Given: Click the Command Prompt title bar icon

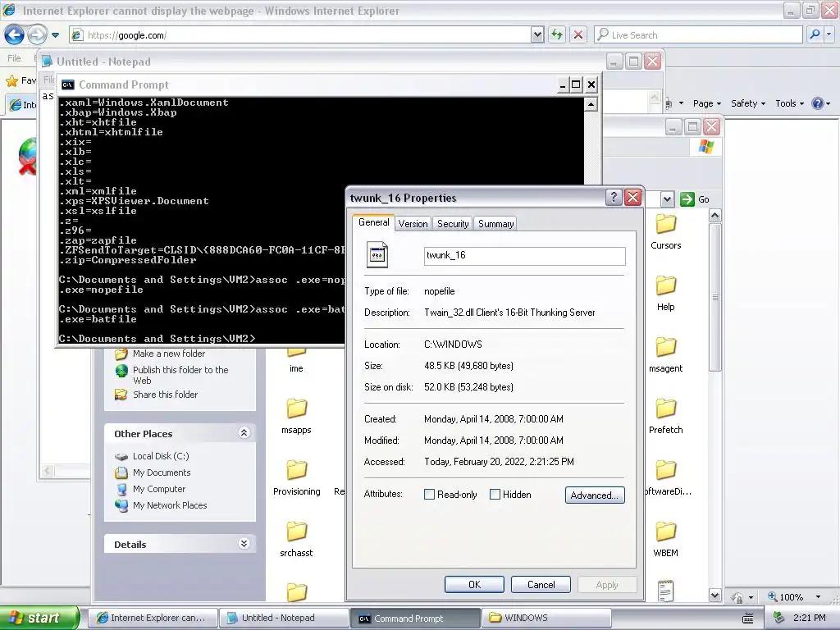Looking at the screenshot, I should [67, 84].
